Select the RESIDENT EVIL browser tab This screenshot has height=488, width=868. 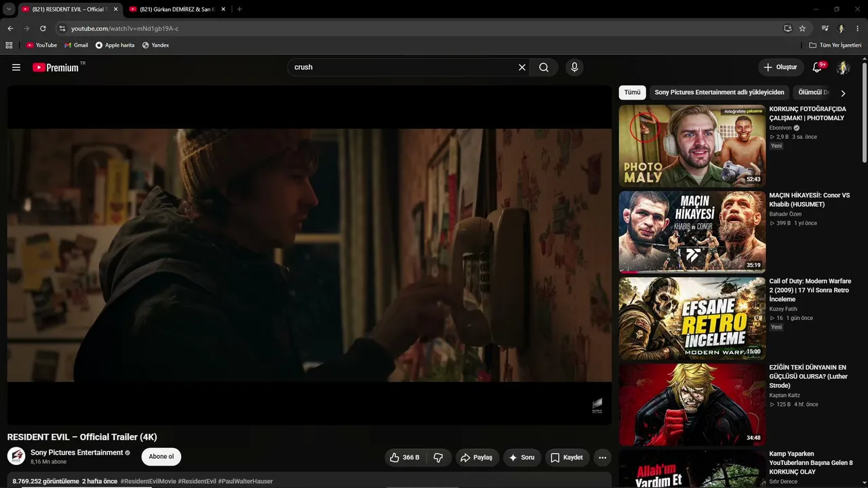point(69,9)
